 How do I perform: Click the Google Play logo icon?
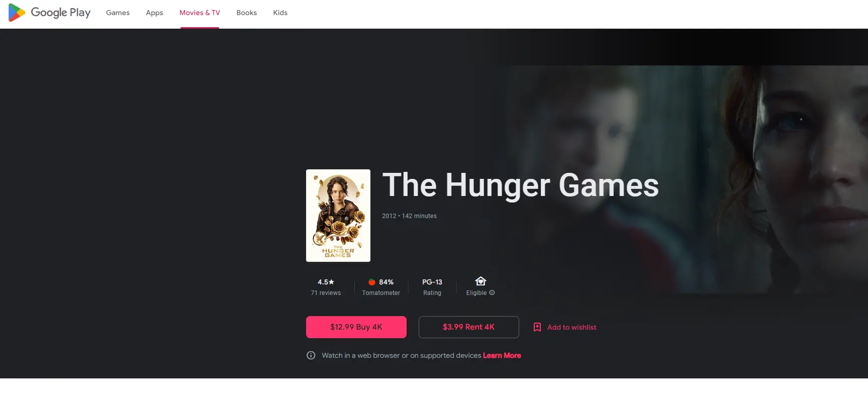click(x=17, y=13)
